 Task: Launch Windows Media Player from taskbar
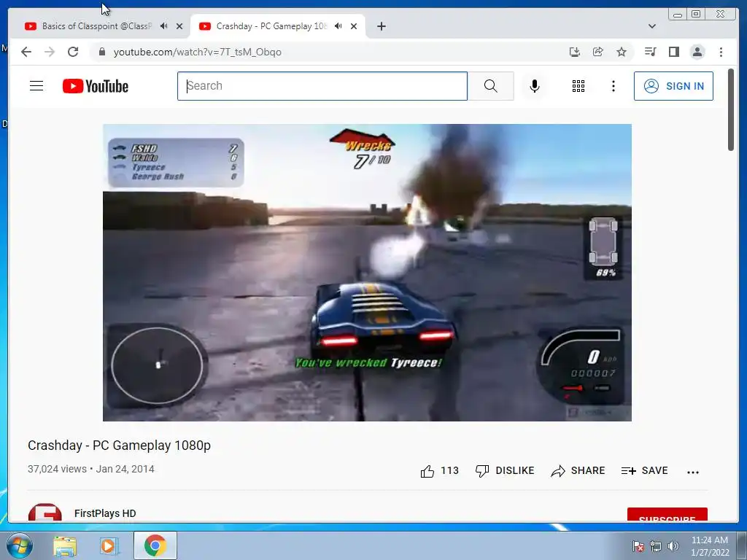click(x=109, y=545)
